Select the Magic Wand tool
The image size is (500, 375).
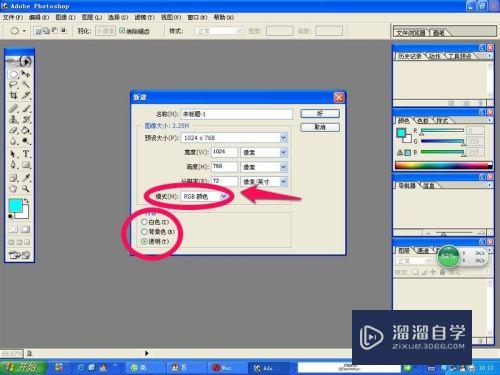point(26,85)
